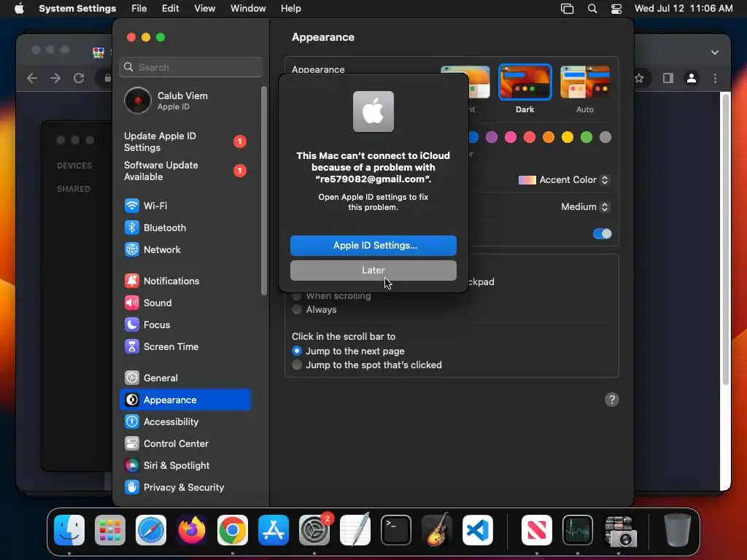Open Activity Monitor from the Dock

pos(578,530)
